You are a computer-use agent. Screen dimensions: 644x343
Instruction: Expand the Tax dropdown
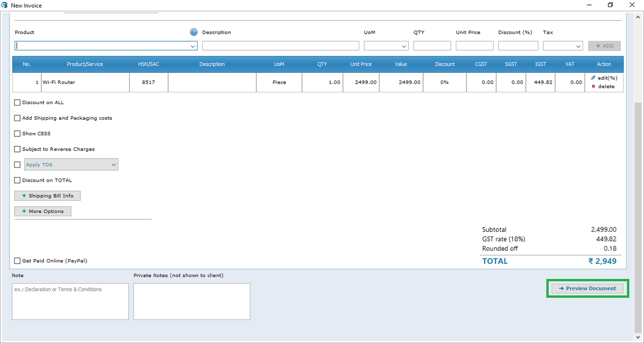[x=579, y=46]
